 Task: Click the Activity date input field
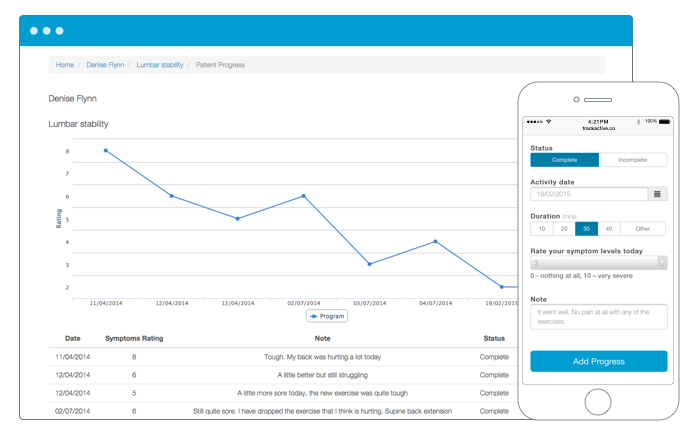pos(589,194)
